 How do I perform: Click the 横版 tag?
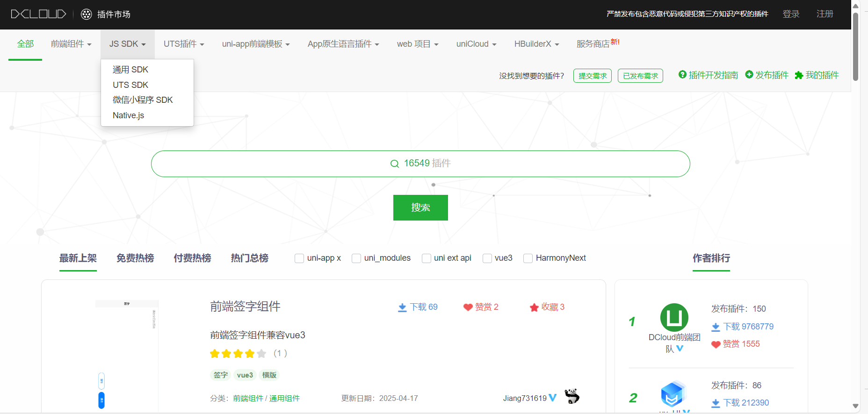click(269, 375)
